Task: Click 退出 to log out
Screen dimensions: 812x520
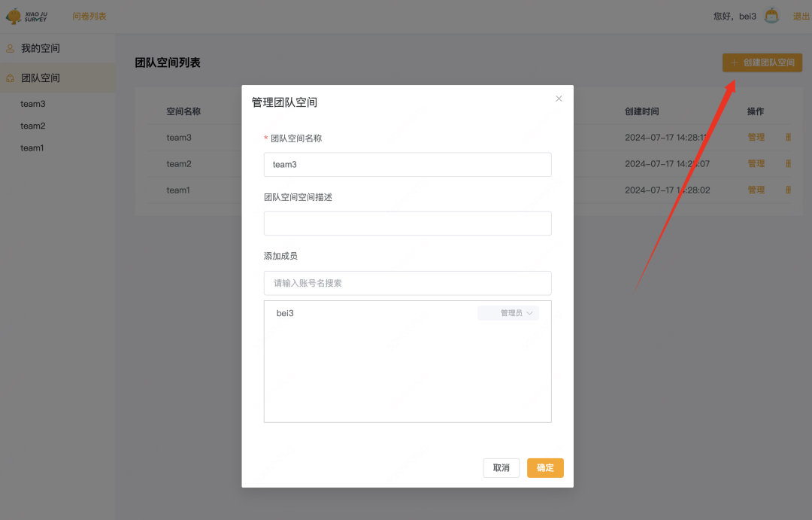Action: tap(801, 16)
